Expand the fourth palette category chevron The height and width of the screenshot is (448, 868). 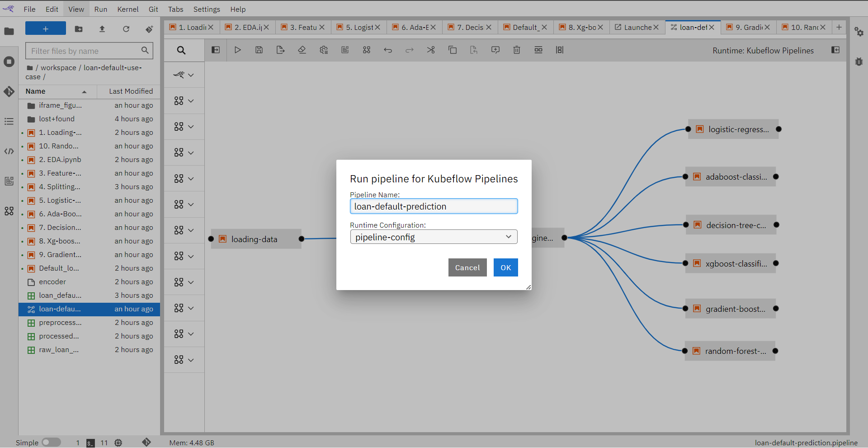coord(191,153)
